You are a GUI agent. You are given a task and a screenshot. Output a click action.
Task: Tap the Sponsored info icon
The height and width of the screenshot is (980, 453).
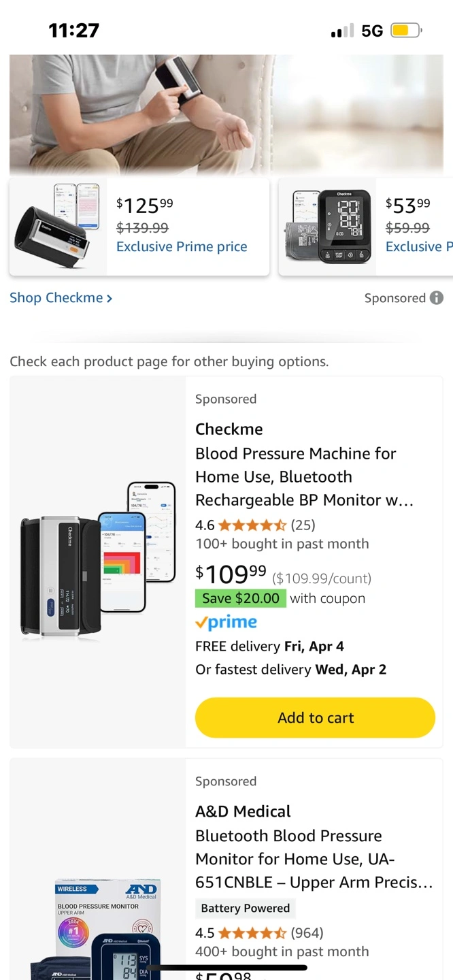point(437,298)
